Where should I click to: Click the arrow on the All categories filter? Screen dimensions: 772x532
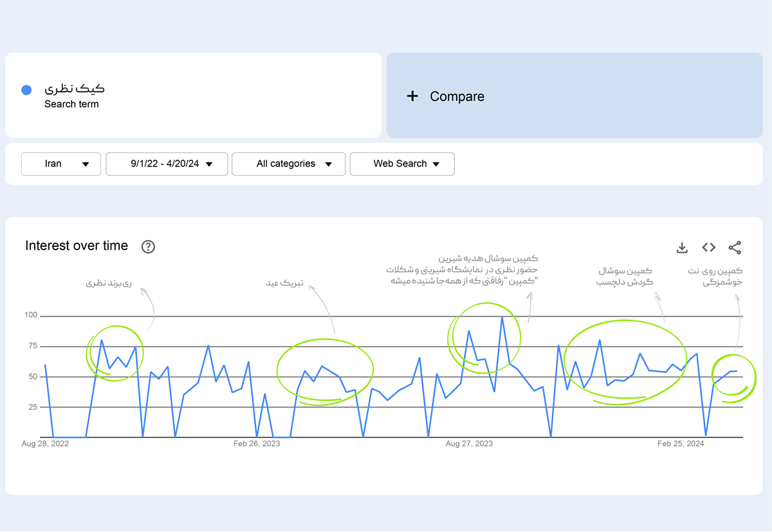329,164
